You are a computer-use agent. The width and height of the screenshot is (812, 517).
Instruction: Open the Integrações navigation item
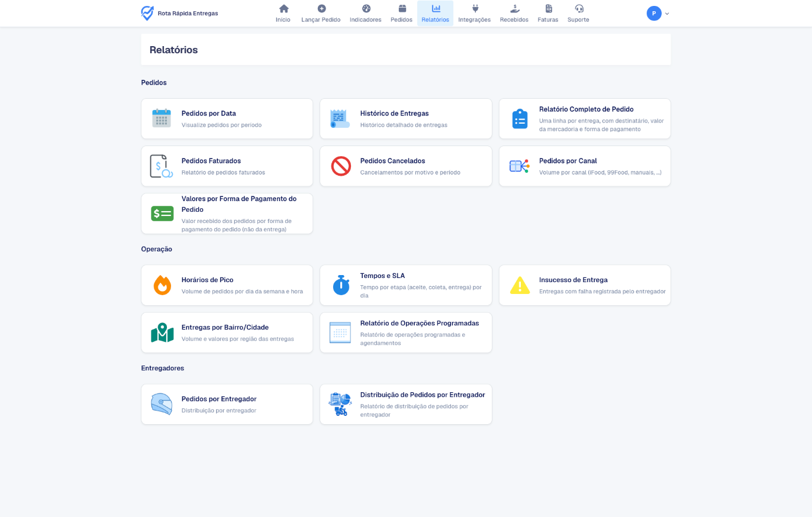tap(475, 14)
